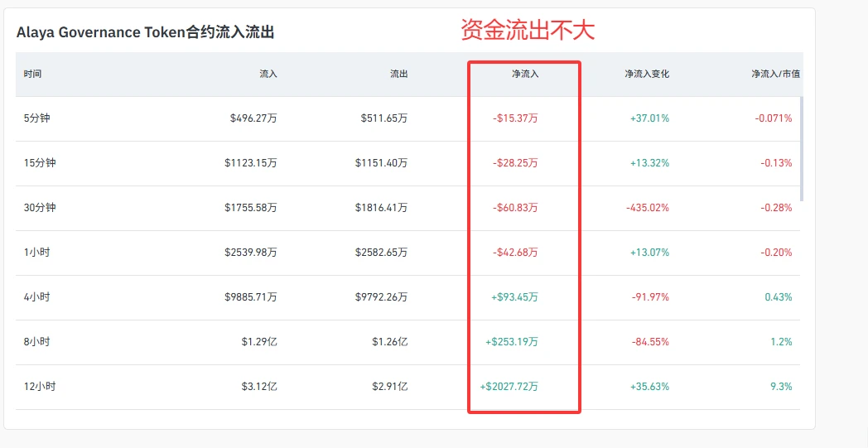The image size is (868, 448).
Task: Click inflow value $2539.98万
Action: [x=251, y=252]
